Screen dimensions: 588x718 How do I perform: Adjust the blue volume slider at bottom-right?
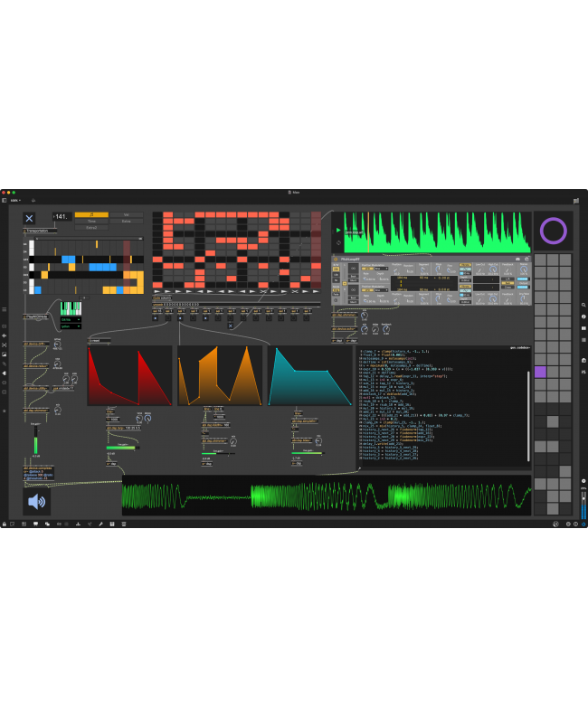coord(583,505)
